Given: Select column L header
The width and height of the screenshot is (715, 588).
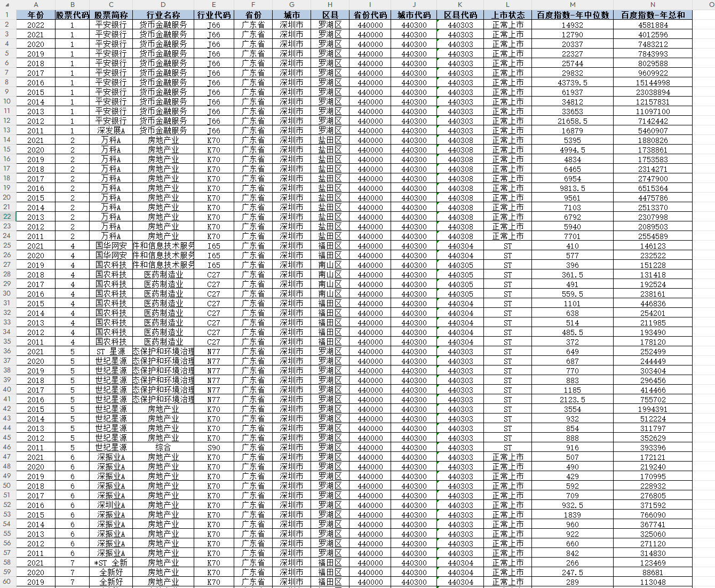Looking at the screenshot, I should click(x=508, y=5).
